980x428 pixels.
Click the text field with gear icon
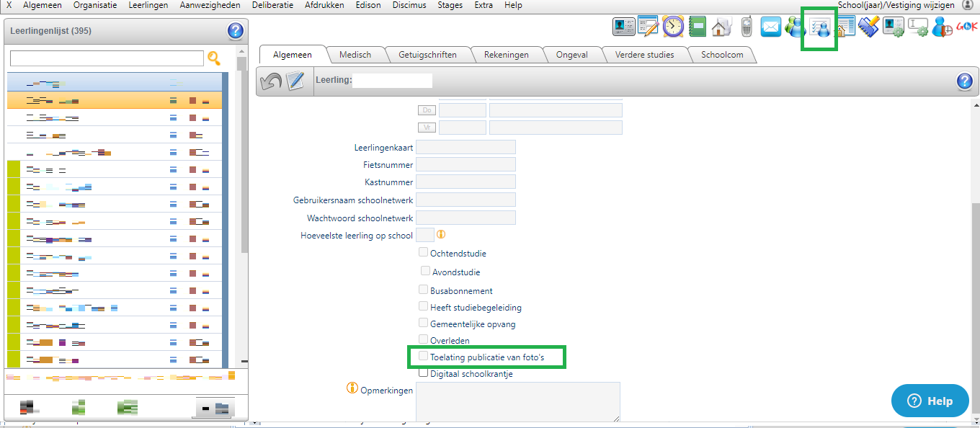coord(918,27)
